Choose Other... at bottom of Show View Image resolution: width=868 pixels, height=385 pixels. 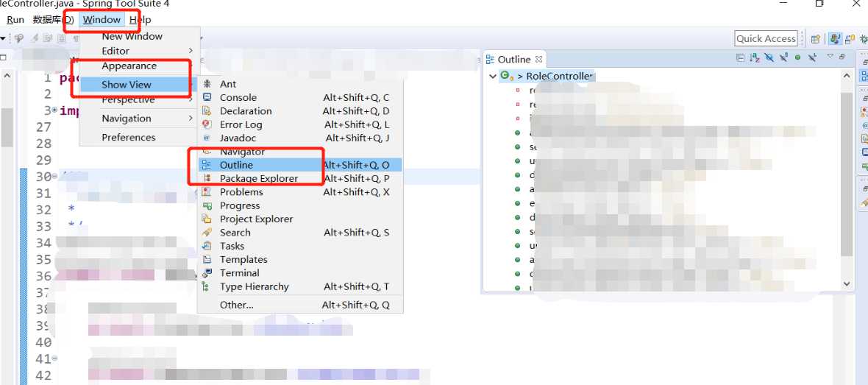click(x=236, y=305)
